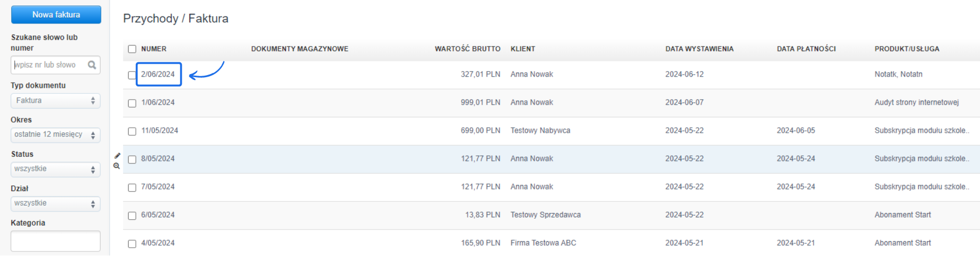Viewport: 980px width, 256px height.
Task: Click the pencil edit icon beside invoice 8/05/2024
Action: 117,156
